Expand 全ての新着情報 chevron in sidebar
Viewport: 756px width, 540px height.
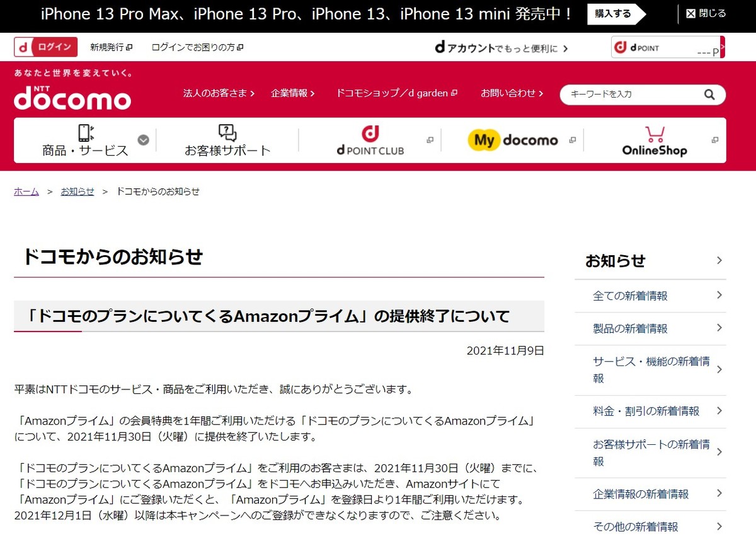(719, 296)
